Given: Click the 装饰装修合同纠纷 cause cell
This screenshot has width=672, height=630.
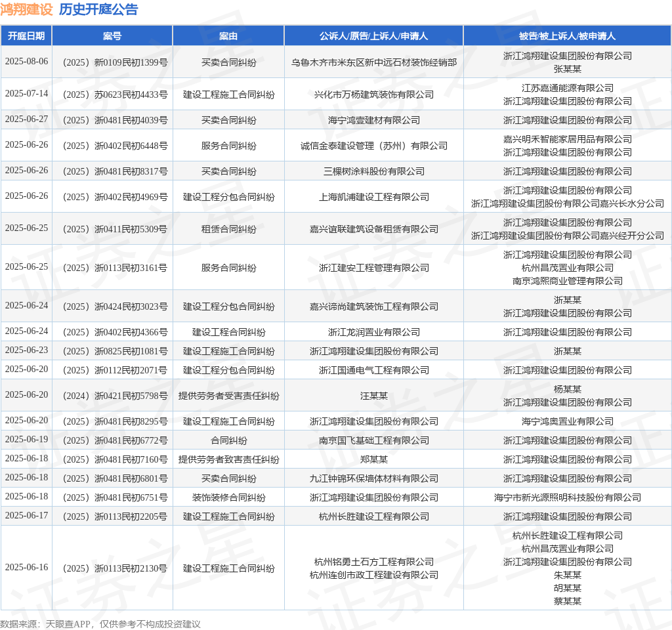Looking at the screenshot, I should click(x=228, y=497).
